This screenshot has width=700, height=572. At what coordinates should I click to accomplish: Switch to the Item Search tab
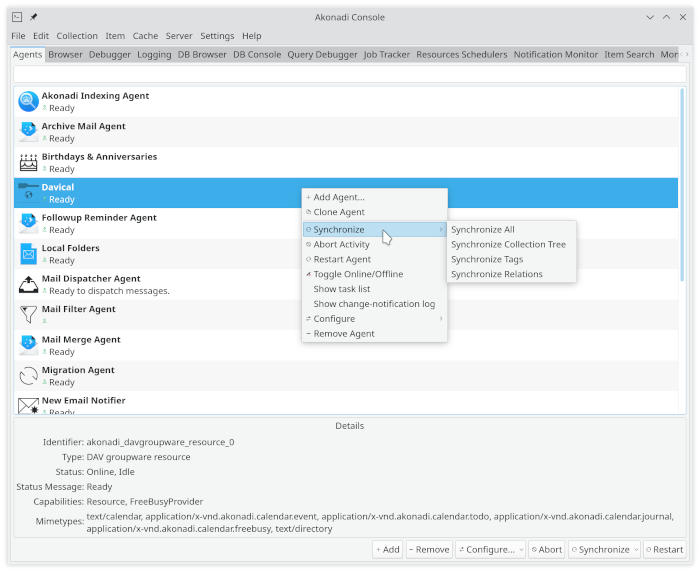tap(629, 54)
